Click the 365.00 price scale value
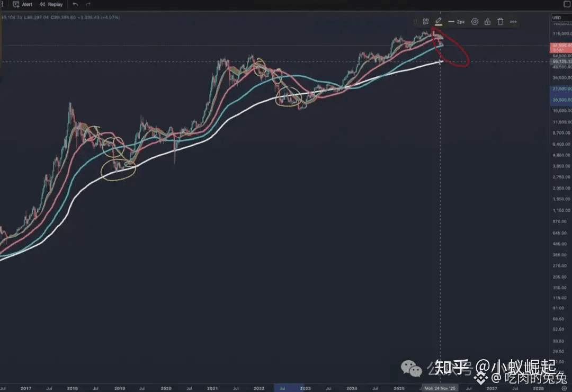The image size is (572, 392). pos(560,255)
